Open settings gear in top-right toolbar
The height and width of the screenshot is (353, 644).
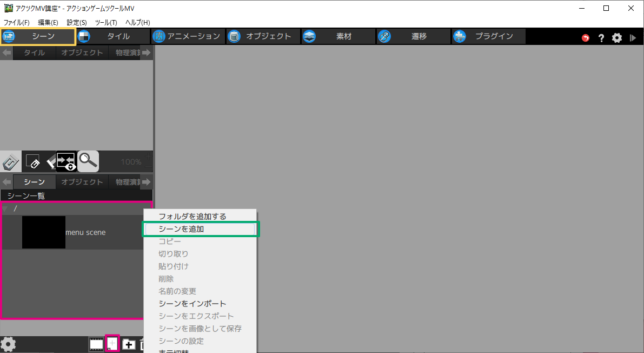617,38
